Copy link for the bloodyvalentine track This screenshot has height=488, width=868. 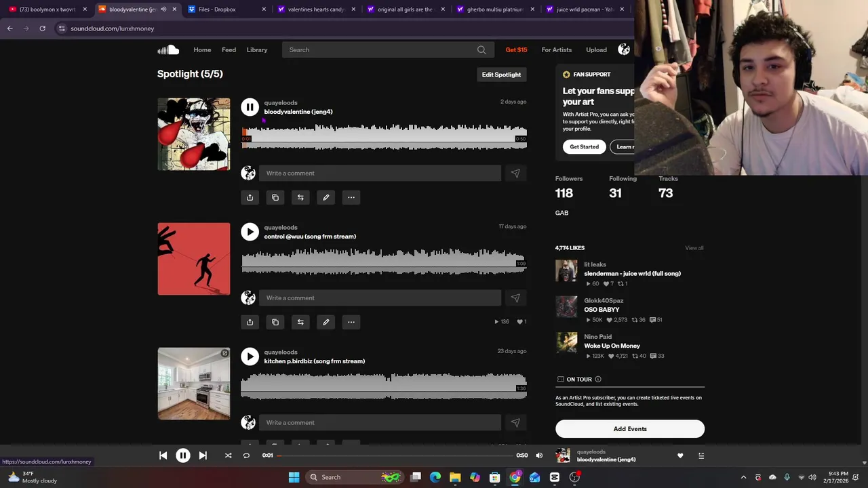click(275, 197)
